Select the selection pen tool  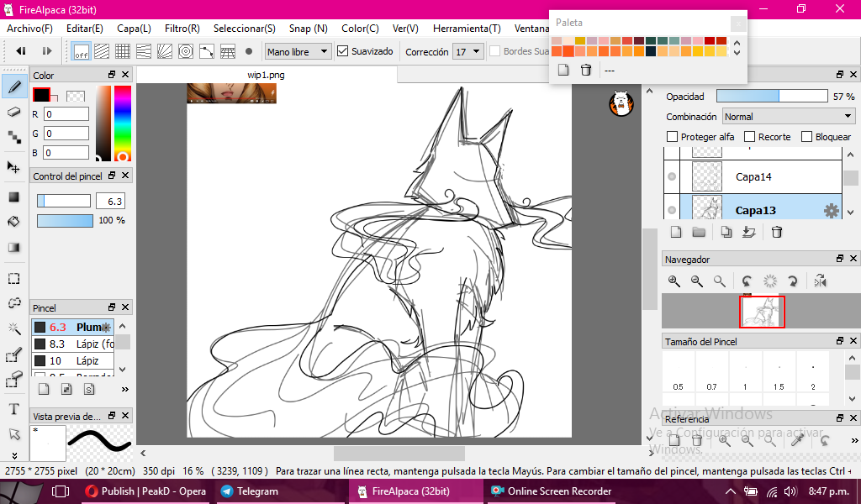14,354
